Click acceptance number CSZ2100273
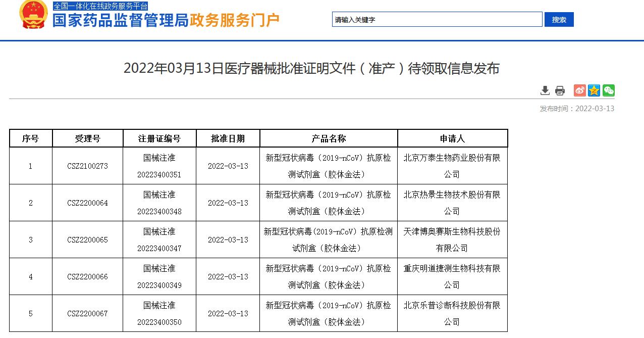This screenshot has height=338, width=644. point(87,165)
